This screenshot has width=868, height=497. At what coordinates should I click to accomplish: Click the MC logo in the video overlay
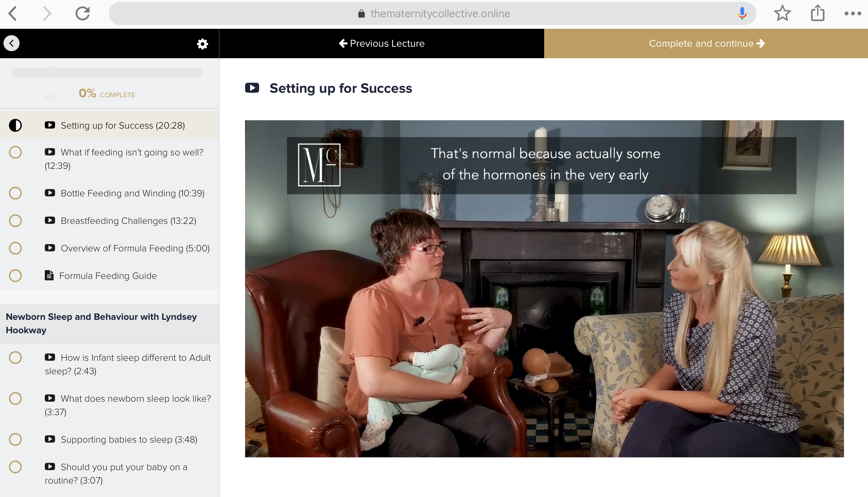coord(319,165)
